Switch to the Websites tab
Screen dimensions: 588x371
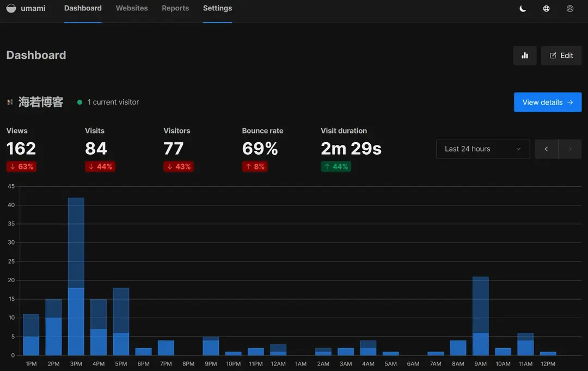(132, 9)
